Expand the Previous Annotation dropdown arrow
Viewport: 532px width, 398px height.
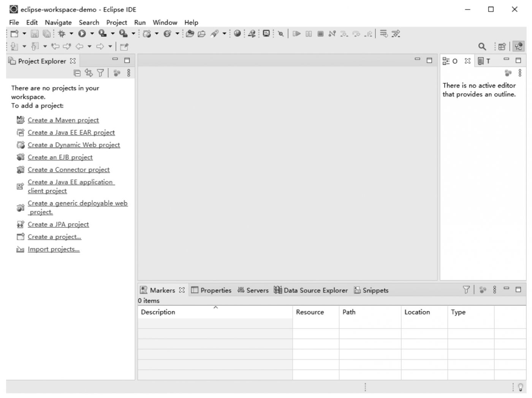45,46
